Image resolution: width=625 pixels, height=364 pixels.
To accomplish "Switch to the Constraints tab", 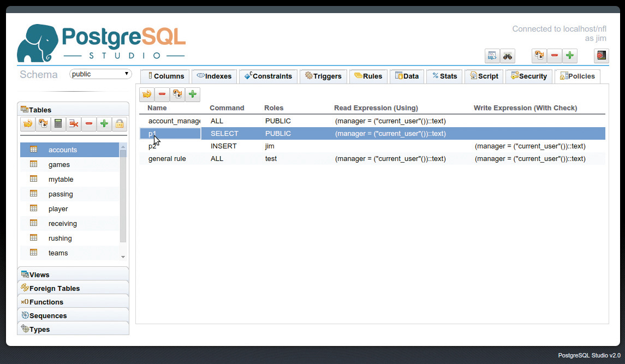I will [x=269, y=76].
